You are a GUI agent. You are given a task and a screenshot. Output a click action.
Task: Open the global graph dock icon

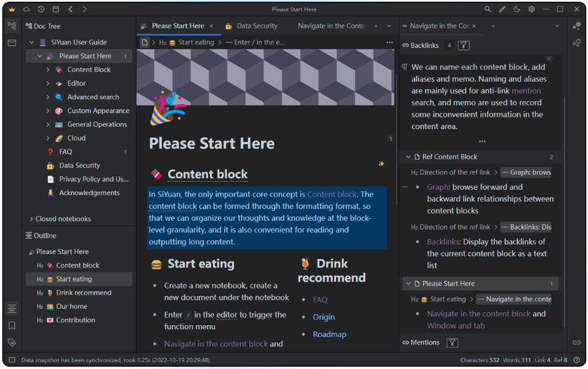(x=576, y=43)
